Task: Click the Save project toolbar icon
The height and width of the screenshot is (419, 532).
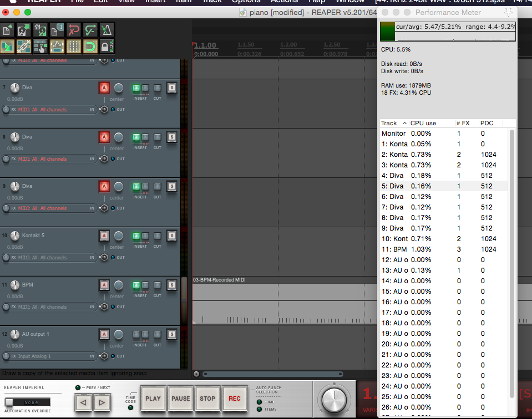Action: pos(40,30)
